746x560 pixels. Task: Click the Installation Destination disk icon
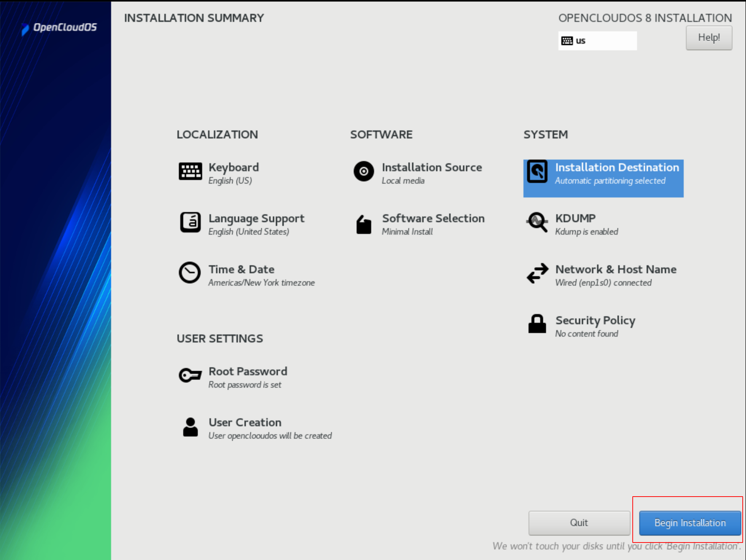click(x=537, y=171)
